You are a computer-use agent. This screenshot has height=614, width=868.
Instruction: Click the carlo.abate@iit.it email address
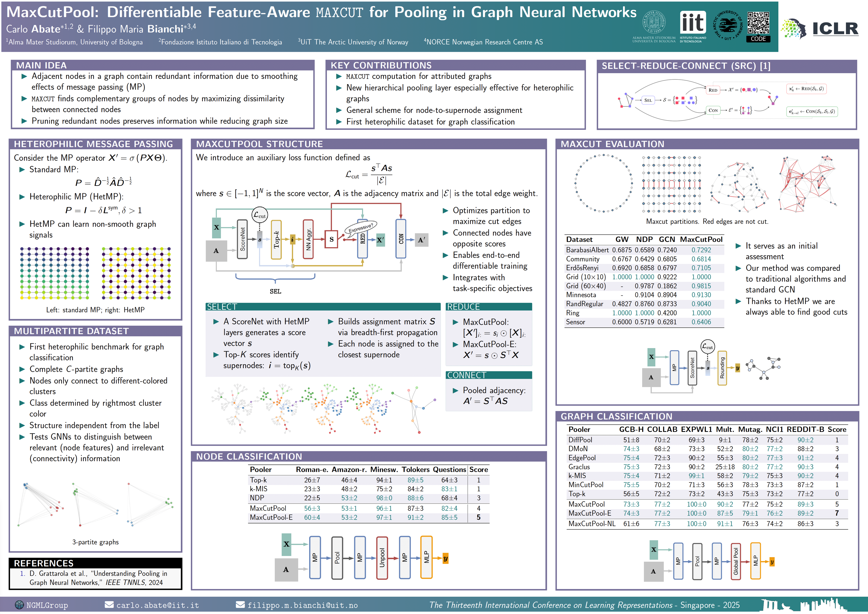click(x=157, y=605)
